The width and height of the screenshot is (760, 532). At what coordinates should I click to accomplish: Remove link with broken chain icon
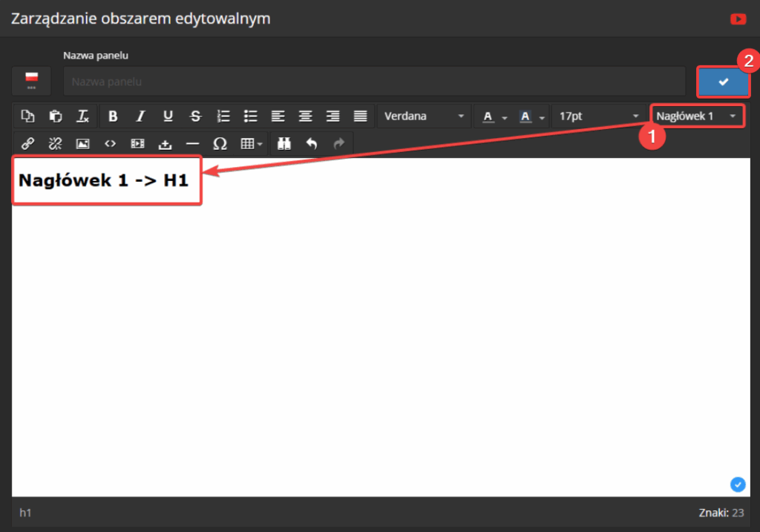(55, 143)
